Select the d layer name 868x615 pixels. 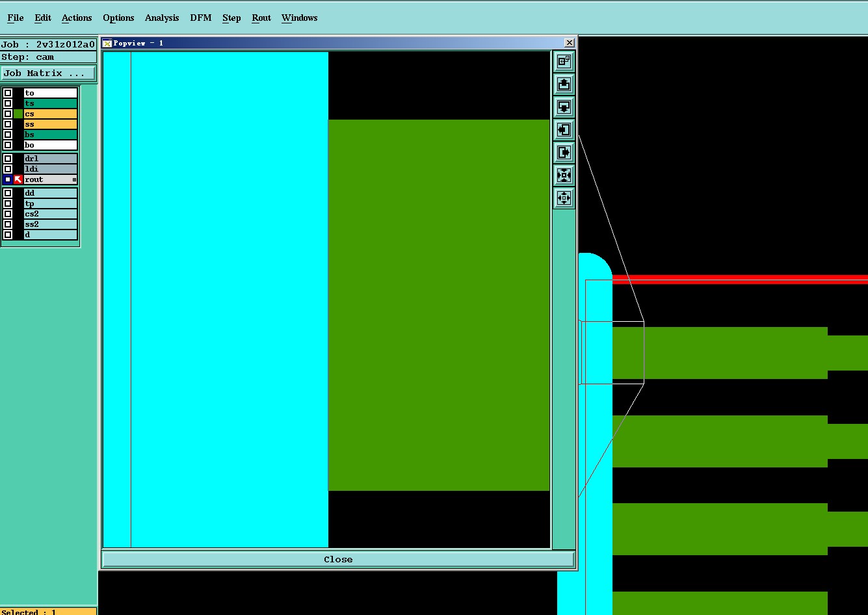tap(51, 235)
